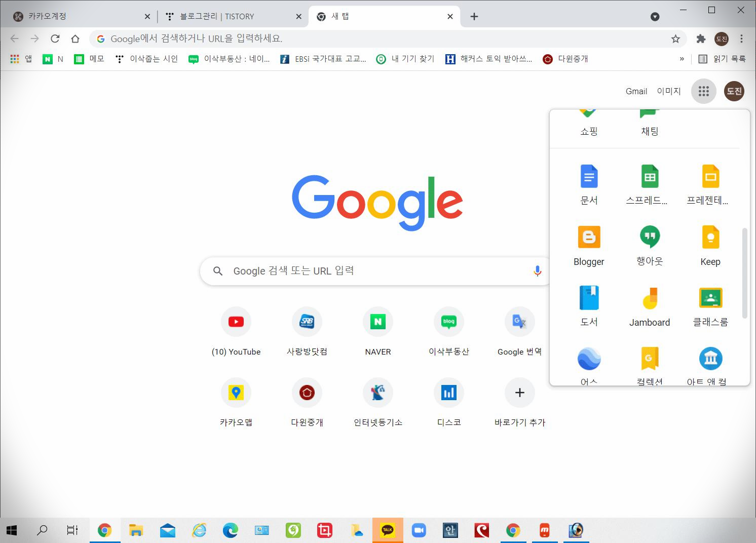Open KakaoTalk from taskbar
This screenshot has width=756, height=543.
[x=388, y=530]
